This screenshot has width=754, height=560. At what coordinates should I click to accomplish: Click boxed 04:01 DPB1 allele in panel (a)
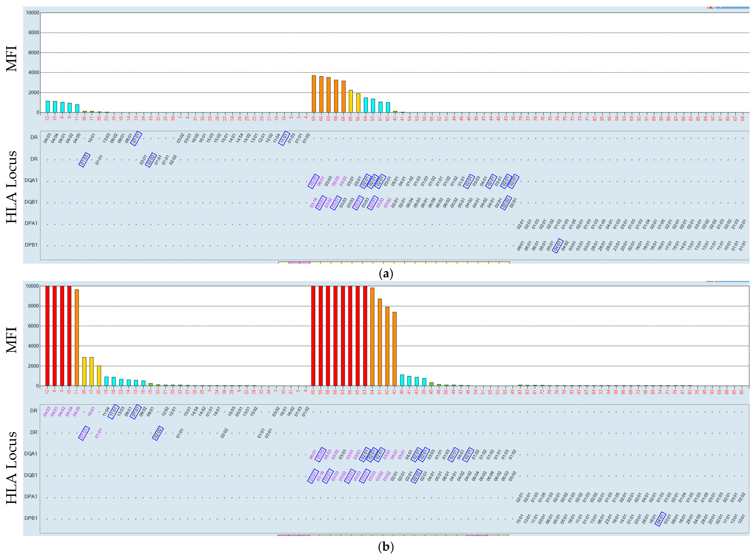[558, 246]
